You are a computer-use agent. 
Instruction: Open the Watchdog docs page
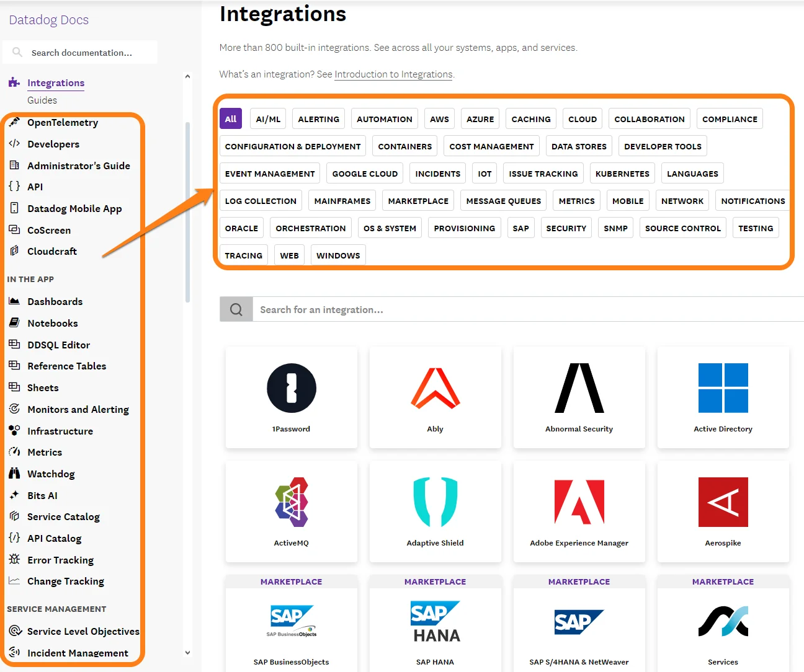[x=51, y=474]
